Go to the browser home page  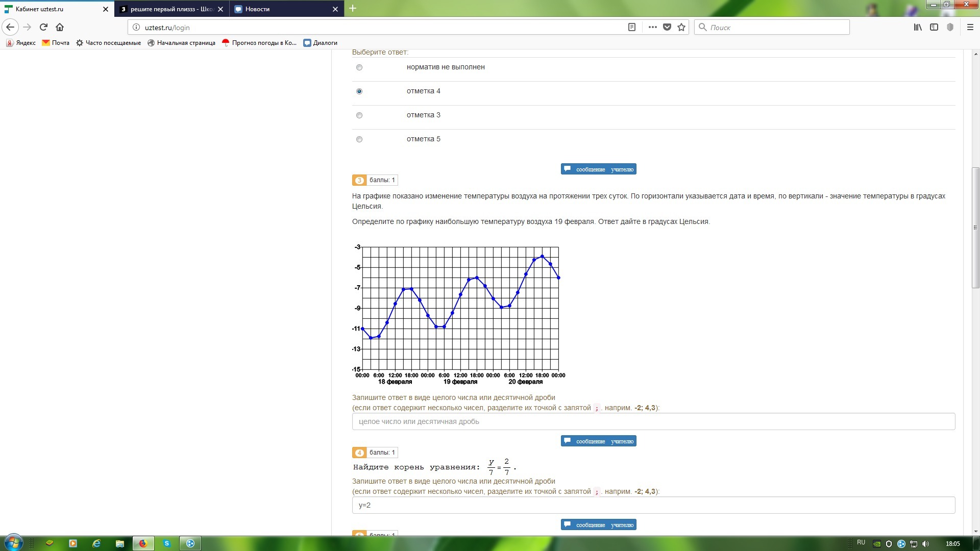click(x=60, y=27)
